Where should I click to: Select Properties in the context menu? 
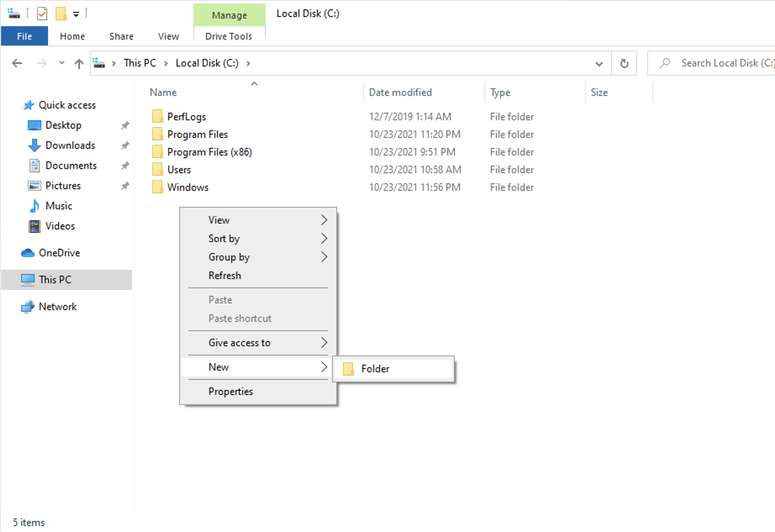pyautogui.click(x=230, y=392)
